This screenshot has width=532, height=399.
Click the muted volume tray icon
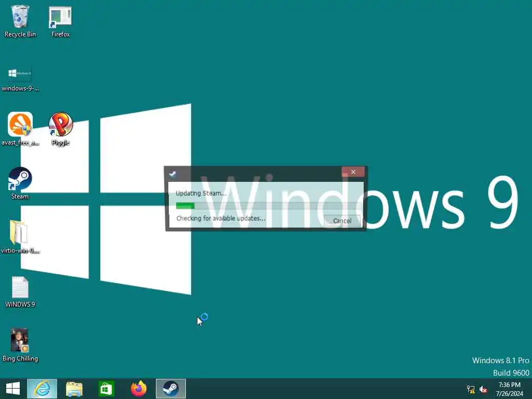tap(483, 389)
